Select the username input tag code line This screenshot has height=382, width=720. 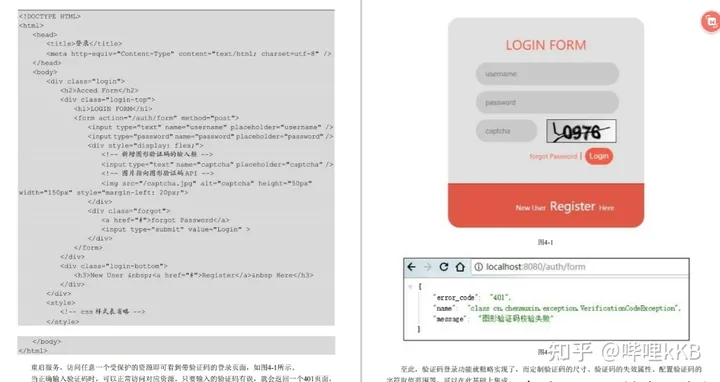[x=210, y=127]
